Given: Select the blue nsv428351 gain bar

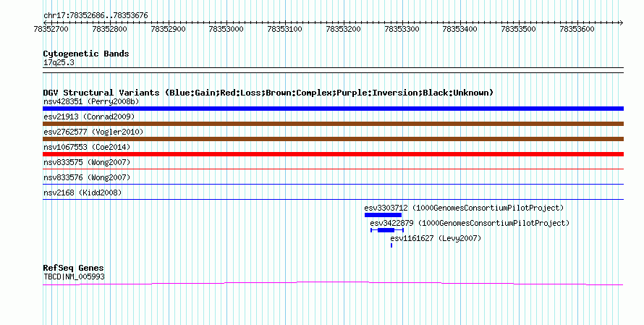Looking at the screenshot, I should click(x=333, y=109).
